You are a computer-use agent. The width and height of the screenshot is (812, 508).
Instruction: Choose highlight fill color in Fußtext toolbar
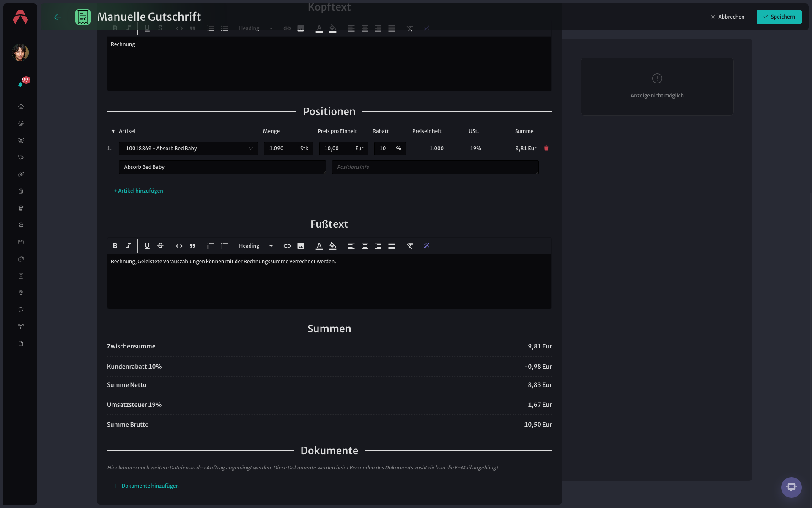click(333, 246)
